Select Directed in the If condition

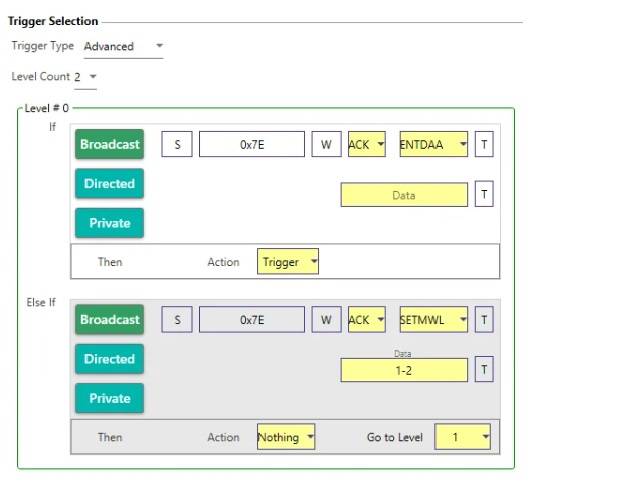[109, 184]
